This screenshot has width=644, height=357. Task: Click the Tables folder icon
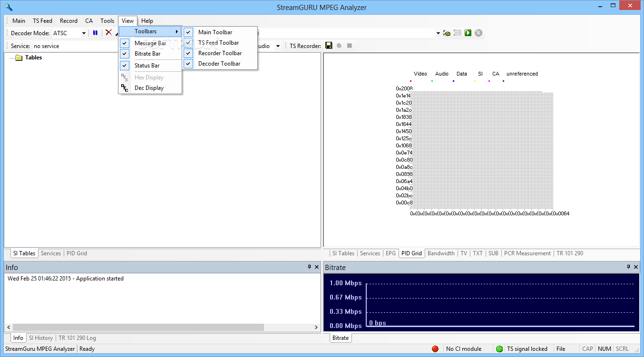pyautogui.click(x=19, y=58)
